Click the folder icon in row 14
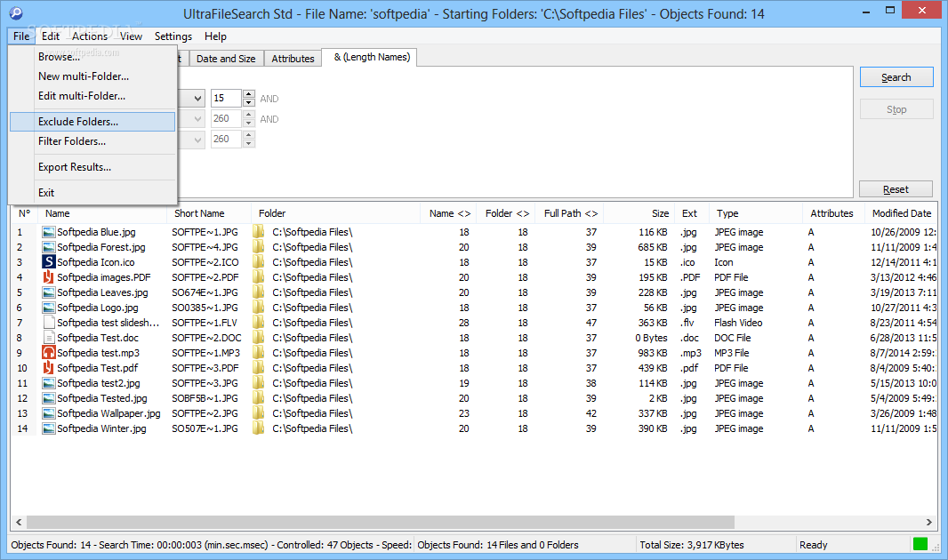The height and width of the screenshot is (560, 948). (x=259, y=428)
